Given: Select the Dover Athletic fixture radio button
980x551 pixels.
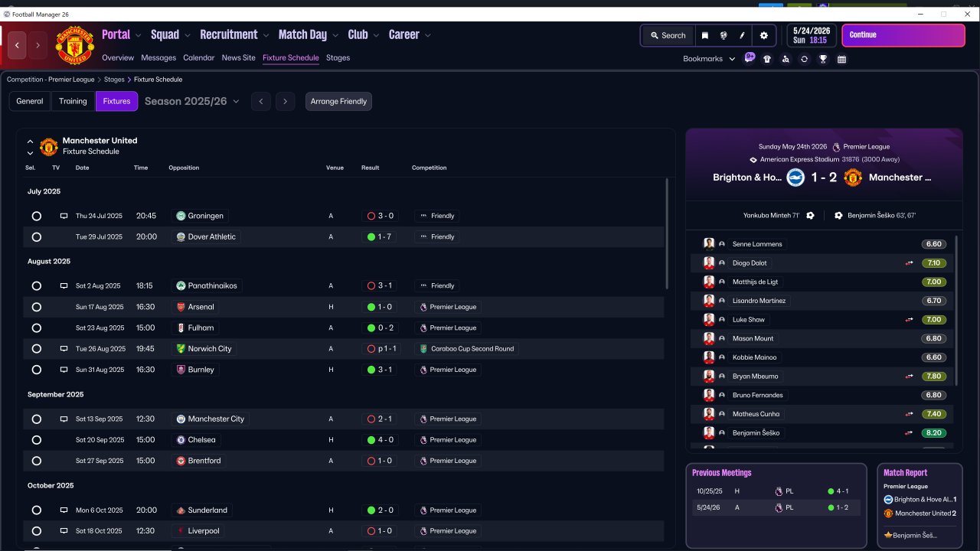Looking at the screenshot, I should pos(36,237).
